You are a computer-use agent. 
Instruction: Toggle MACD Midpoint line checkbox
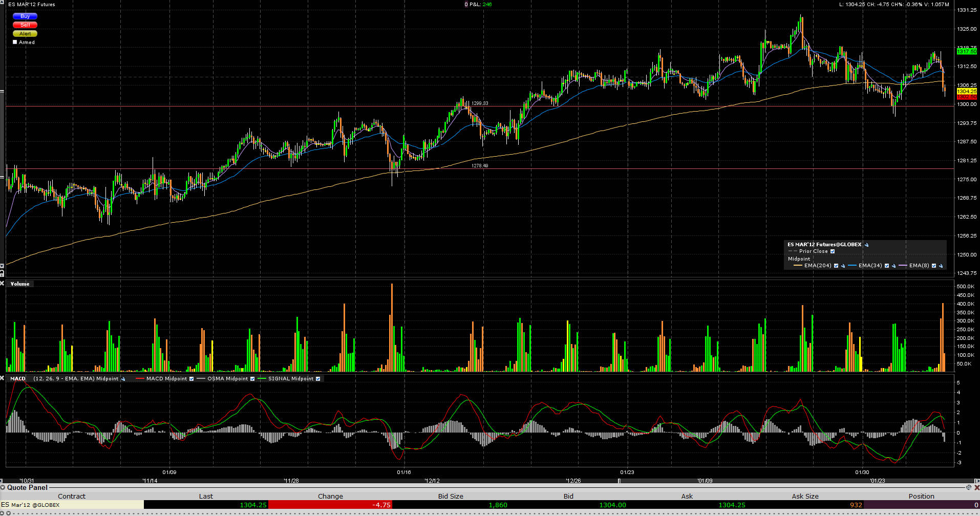click(x=191, y=379)
